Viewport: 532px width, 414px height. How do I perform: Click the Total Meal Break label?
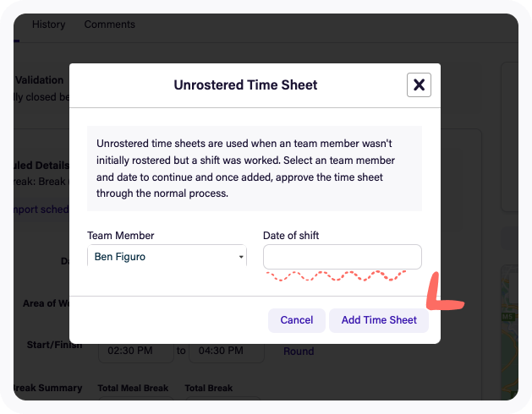133,388
